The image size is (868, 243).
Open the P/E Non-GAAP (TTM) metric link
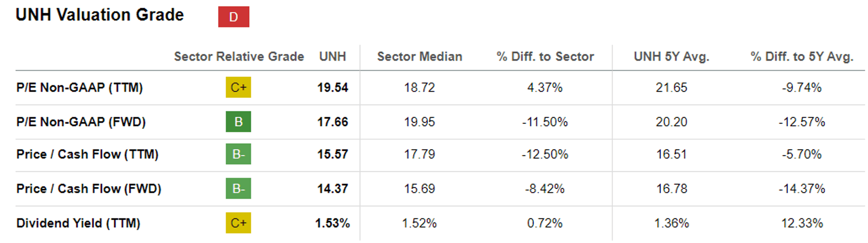(x=80, y=88)
